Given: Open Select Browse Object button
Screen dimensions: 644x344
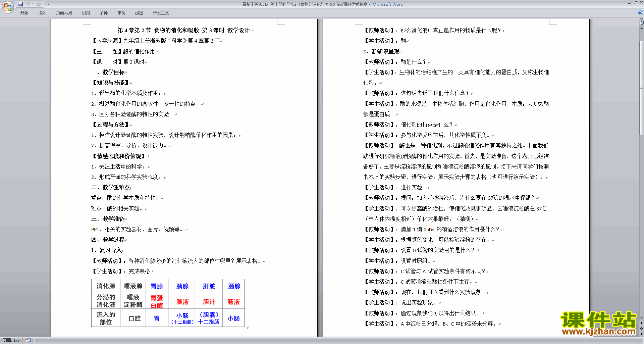Looking at the screenshot, I should tap(641, 329).
